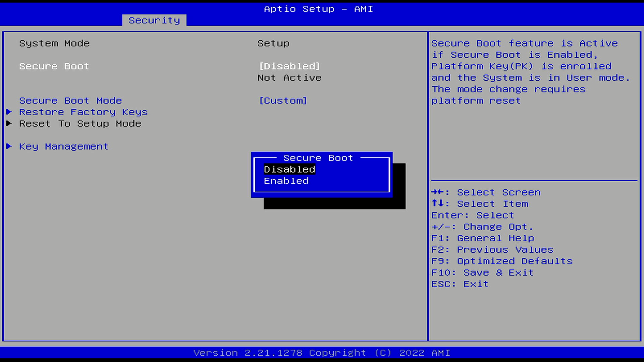Click ESC: Exit hint
The height and width of the screenshot is (362, 644).
[460, 284]
